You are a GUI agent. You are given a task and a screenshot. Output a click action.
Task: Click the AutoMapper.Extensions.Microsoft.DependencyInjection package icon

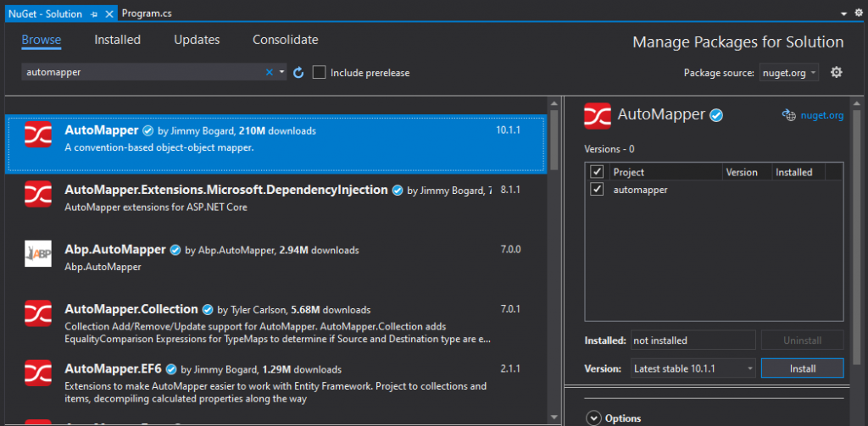click(38, 194)
